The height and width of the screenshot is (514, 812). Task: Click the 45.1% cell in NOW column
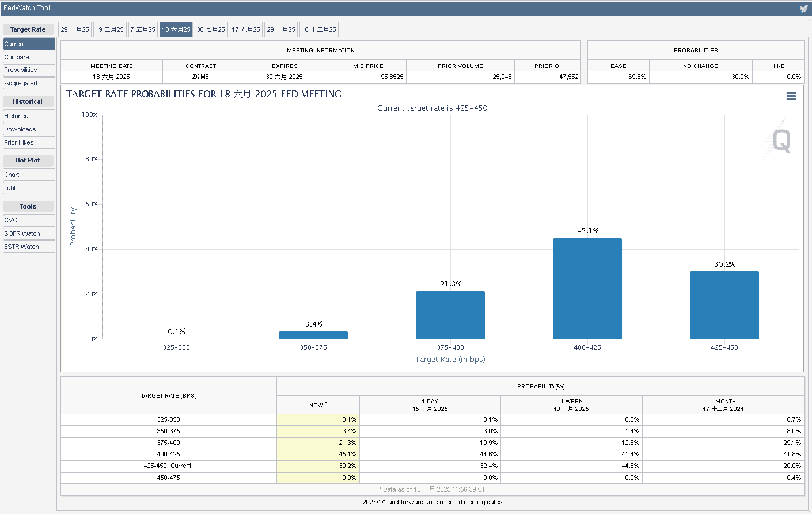tap(318, 454)
